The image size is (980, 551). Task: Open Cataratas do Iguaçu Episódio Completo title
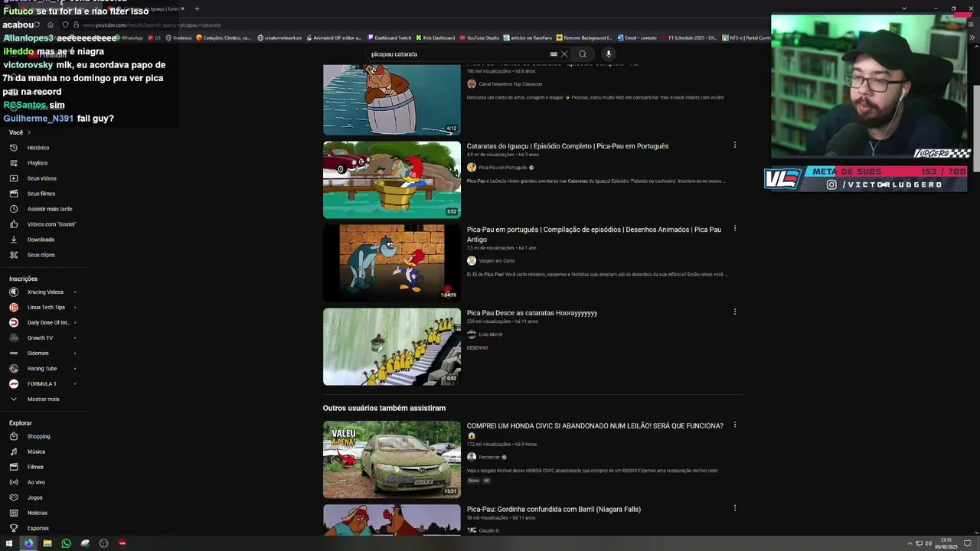pos(567,146)
